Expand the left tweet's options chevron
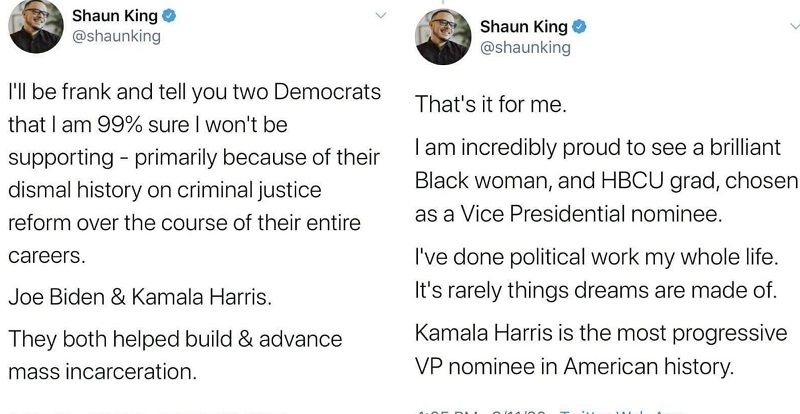 tap(381, 15)
